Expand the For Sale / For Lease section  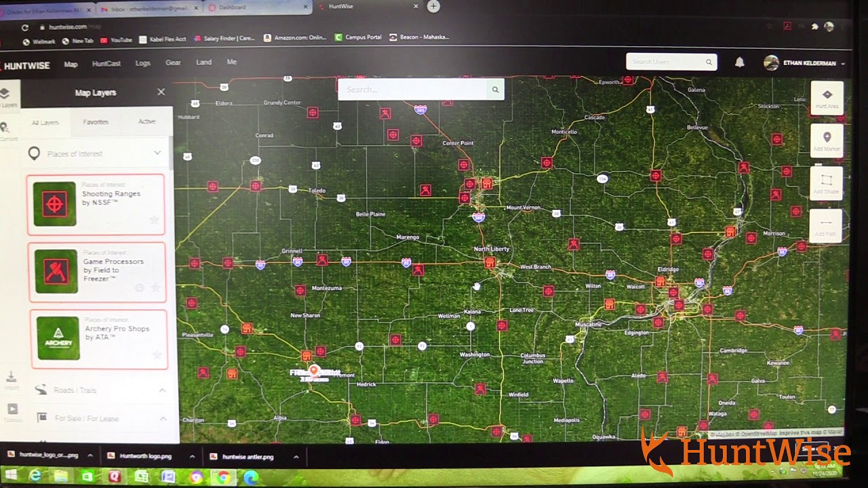pyautogui.click(x=163, y=419)
